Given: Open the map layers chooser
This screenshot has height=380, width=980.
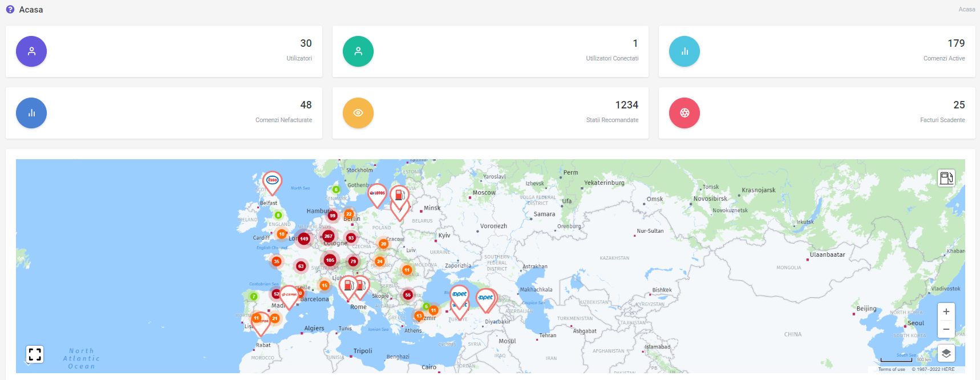Looking at the screenshot, I should (x=946, y=353).
